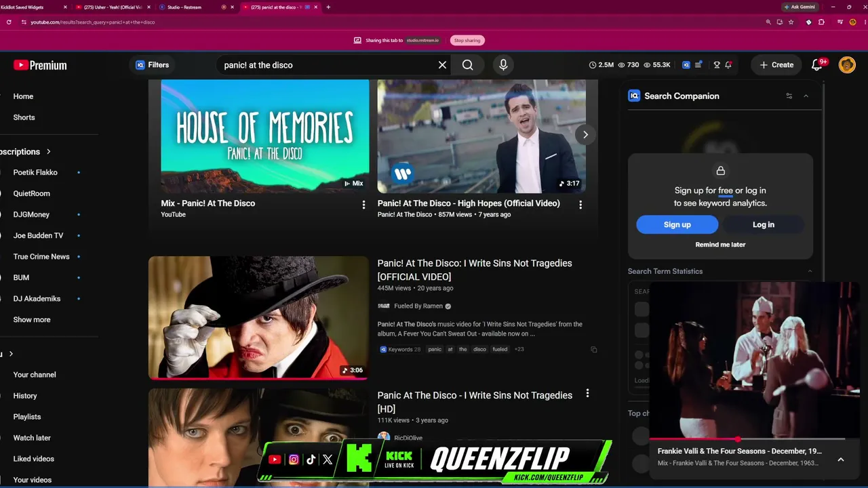
Task: Click the browser reload button
Action: tap(9, 22)
